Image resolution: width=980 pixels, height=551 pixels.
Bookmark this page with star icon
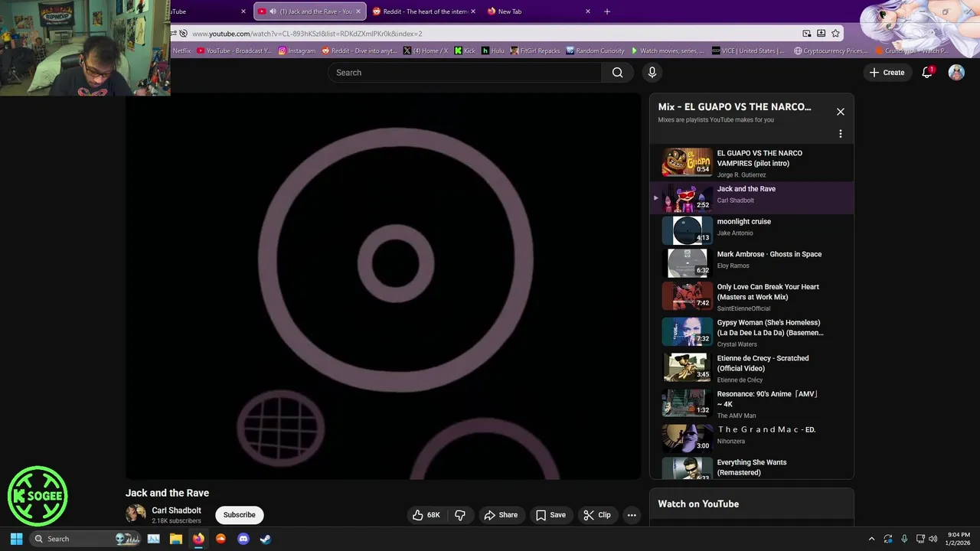coord(835,34)
